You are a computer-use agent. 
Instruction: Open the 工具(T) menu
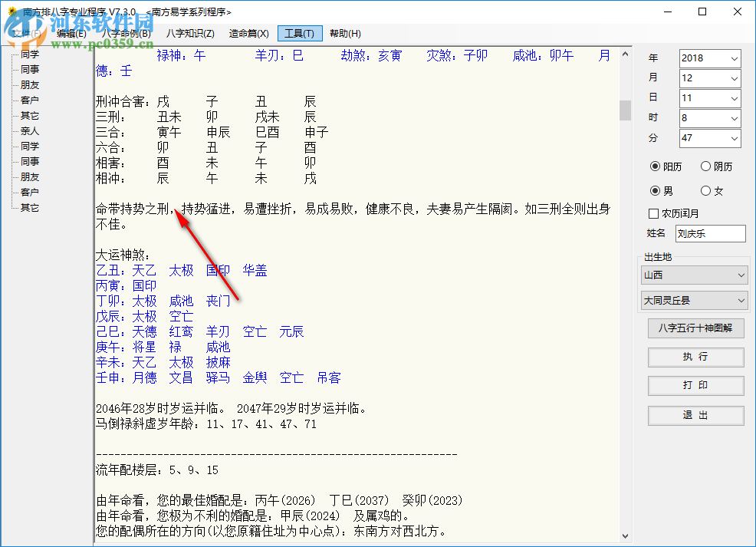[x=299, y=33]
